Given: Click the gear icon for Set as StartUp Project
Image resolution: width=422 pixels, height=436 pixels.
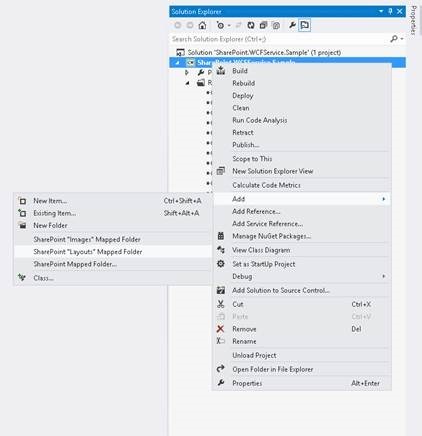Looking at the screenshot, I should (221, 264).
